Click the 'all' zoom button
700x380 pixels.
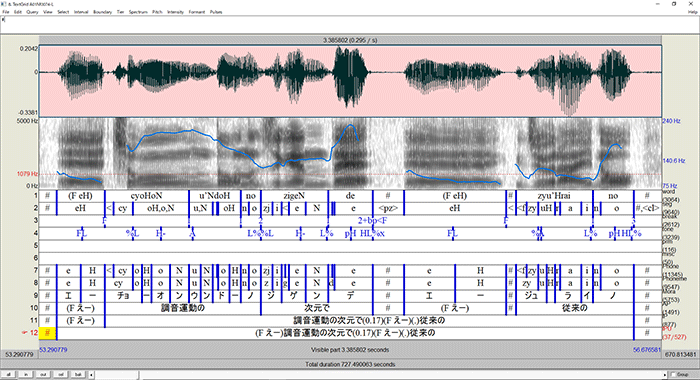pos(8,374)
